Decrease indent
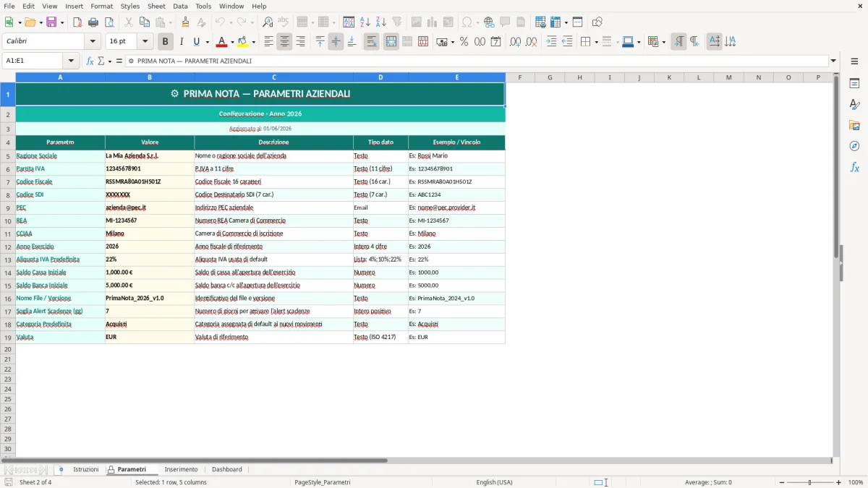Screen dimensions: 868x488 567,42
